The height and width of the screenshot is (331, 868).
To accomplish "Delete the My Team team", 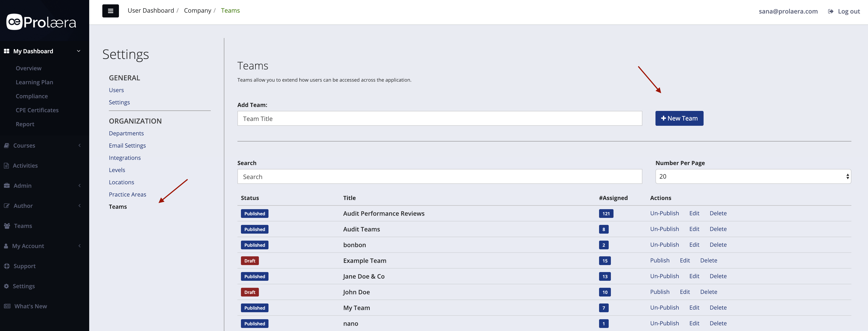I will coord(718,307).
